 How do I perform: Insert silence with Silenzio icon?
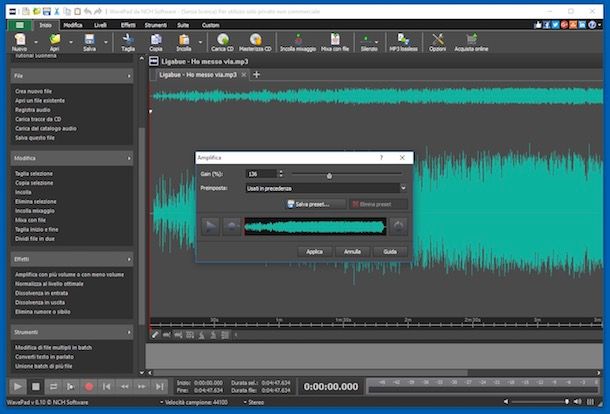(368, 42)
